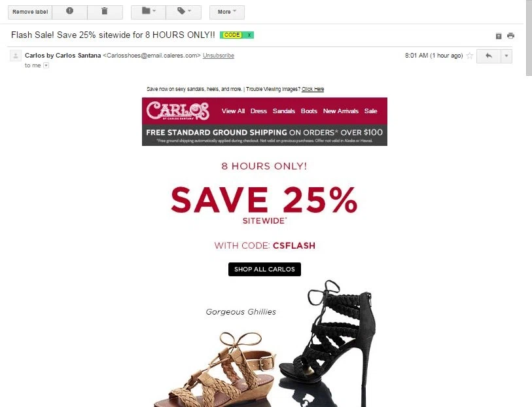The width and height of the screenshot is (532, 407).
Task: Reply using the arrow icon
Action: coord(489,56)
